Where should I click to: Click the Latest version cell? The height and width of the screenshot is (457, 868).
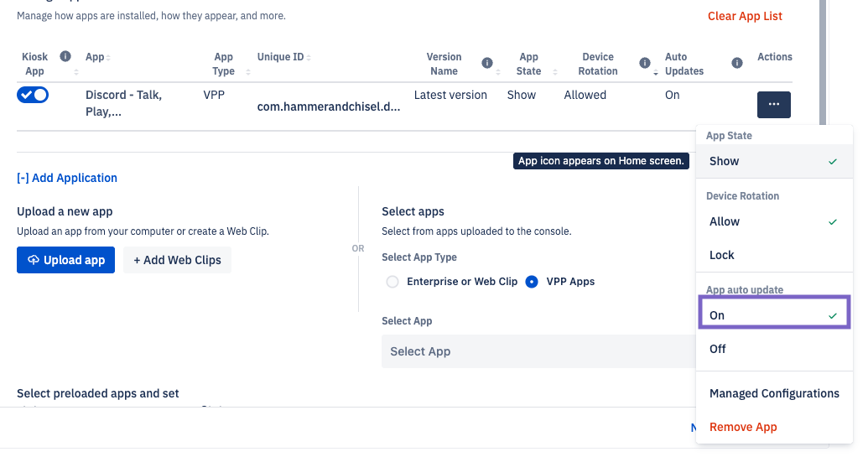tap(450, 95)
